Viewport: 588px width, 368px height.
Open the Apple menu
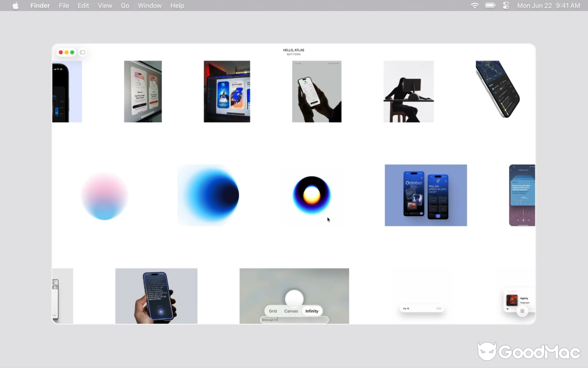[16, 6]
